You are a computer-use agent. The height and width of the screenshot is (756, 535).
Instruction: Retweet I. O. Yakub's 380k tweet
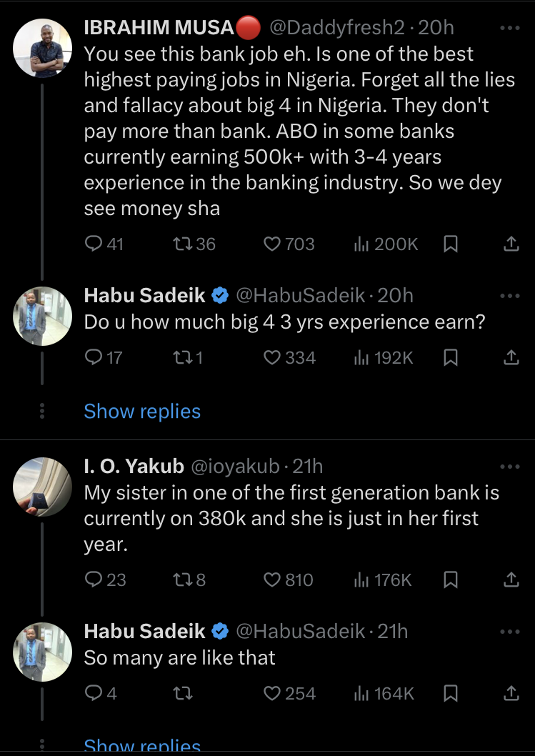[x=189, y=580]
